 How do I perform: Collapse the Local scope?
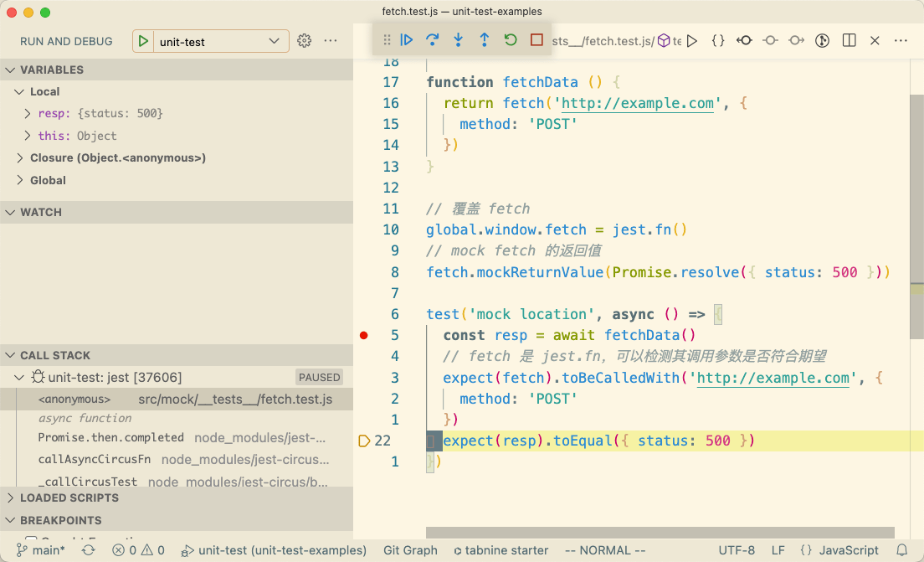177,91
